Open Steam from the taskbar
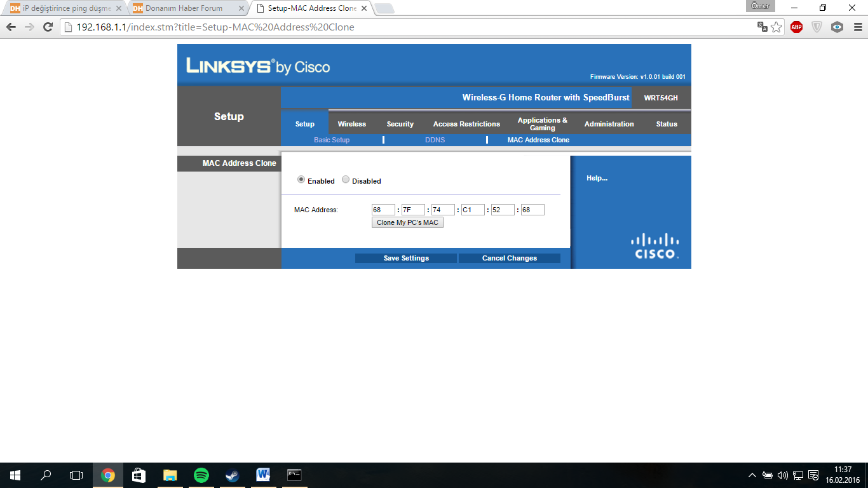Image resolution: width=868 pixels, height=488 pixels. [x=232, y=475]
